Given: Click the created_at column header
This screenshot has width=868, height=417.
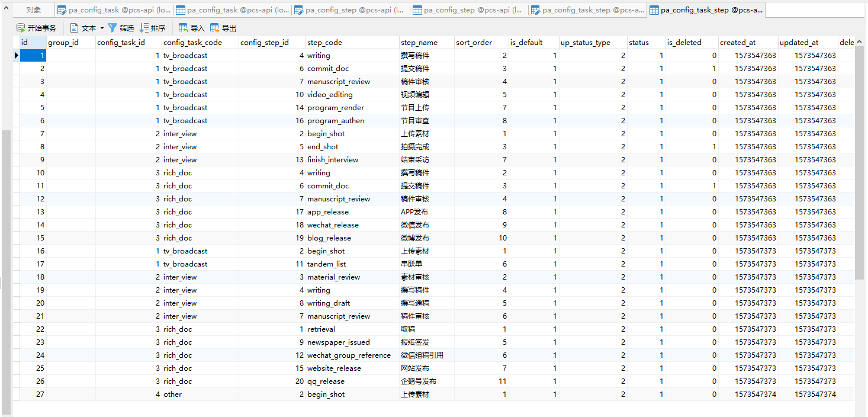Looking at the screenshot, I should (x=748, y=43).
